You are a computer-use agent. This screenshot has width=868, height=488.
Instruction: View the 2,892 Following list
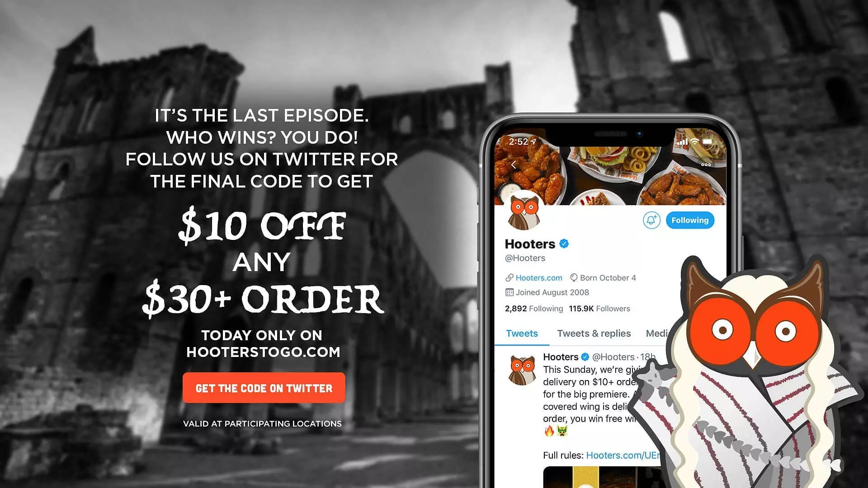pos(534,309)
